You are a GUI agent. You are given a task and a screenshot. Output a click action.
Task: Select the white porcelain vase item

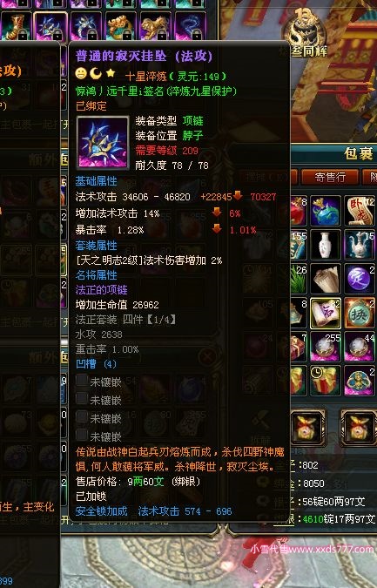coord(326,245)
